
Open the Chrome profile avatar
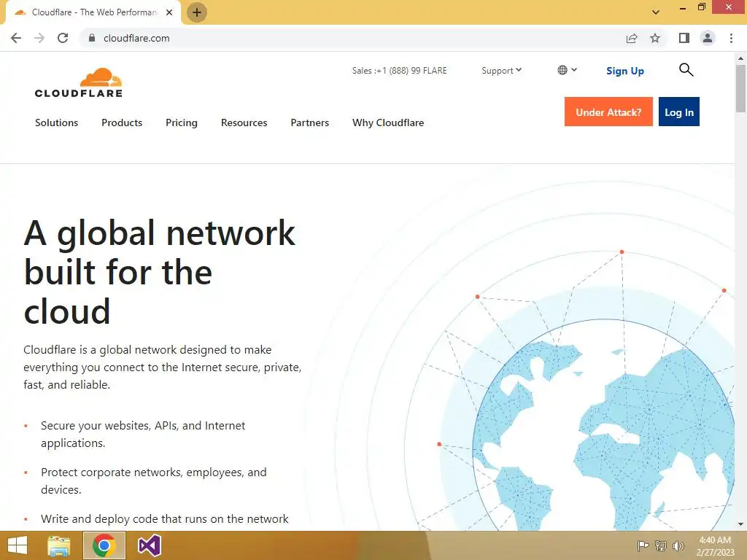[708, 38]
